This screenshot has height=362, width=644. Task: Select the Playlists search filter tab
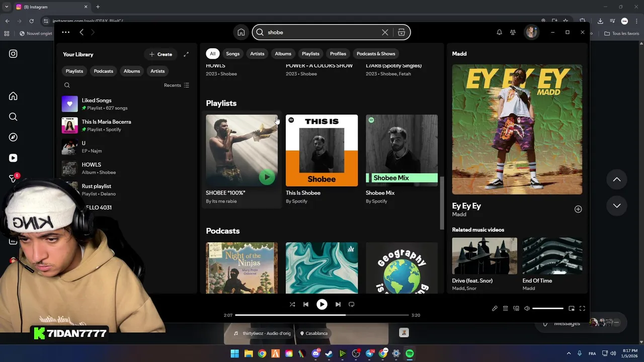click(310, 54)
